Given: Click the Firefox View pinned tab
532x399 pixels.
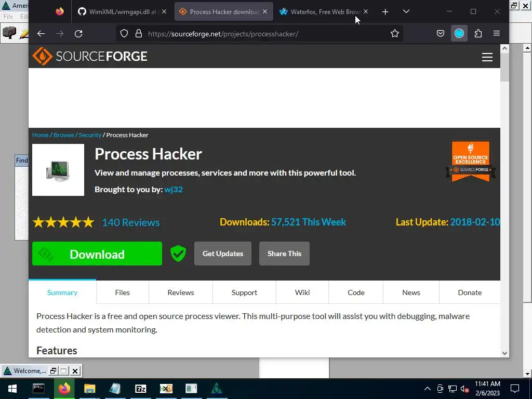Looking at the screenshot, I should coord(60,11).
